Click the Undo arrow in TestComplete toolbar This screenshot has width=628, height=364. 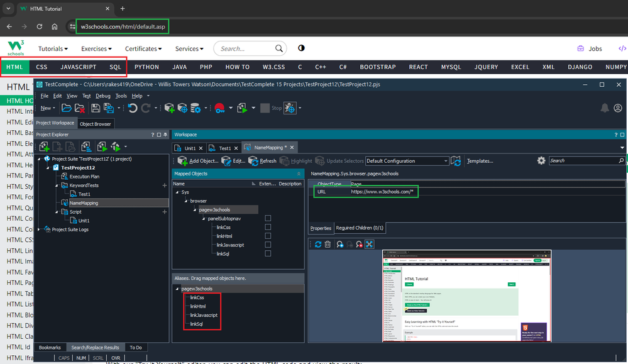click(132, 108)
